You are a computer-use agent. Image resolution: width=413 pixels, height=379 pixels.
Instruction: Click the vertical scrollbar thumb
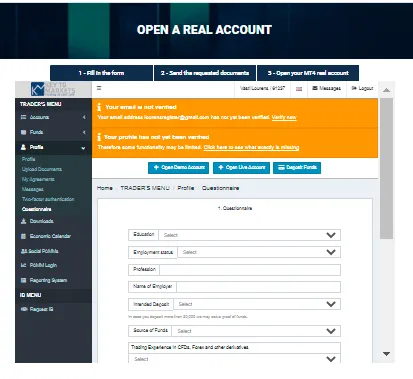click(x=386, y=168)
